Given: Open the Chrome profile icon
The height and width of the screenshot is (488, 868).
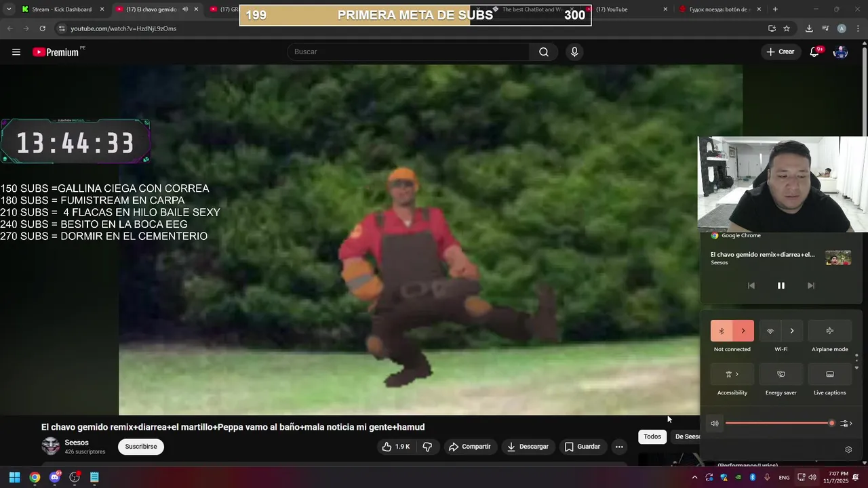Looking at the screenshot, I should point(842,28).
